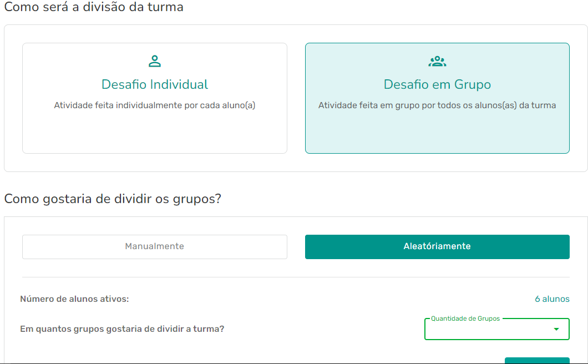Click blank area of Desafio em Grupo card

437,133
